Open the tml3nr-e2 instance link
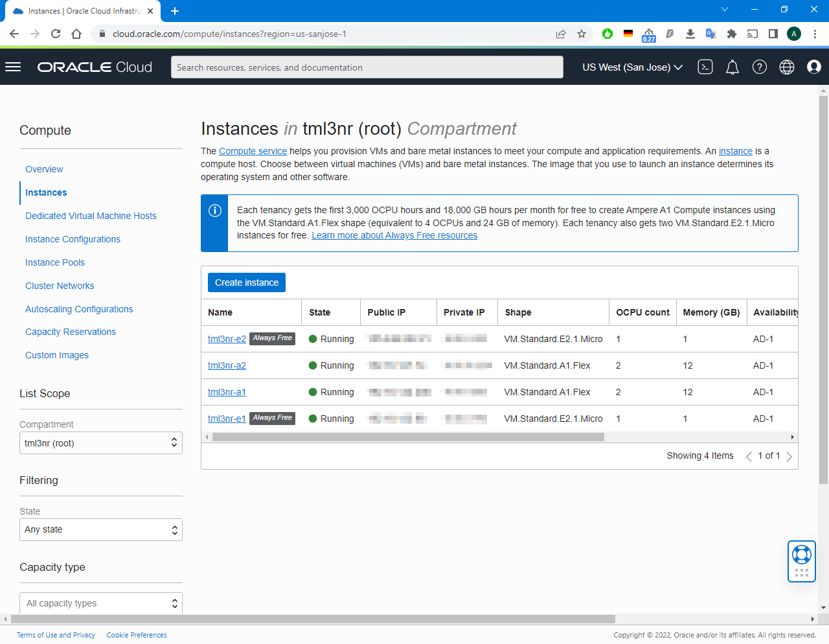Screen dimensions: 829x644 pyautogui.click(x=227, y=339)
